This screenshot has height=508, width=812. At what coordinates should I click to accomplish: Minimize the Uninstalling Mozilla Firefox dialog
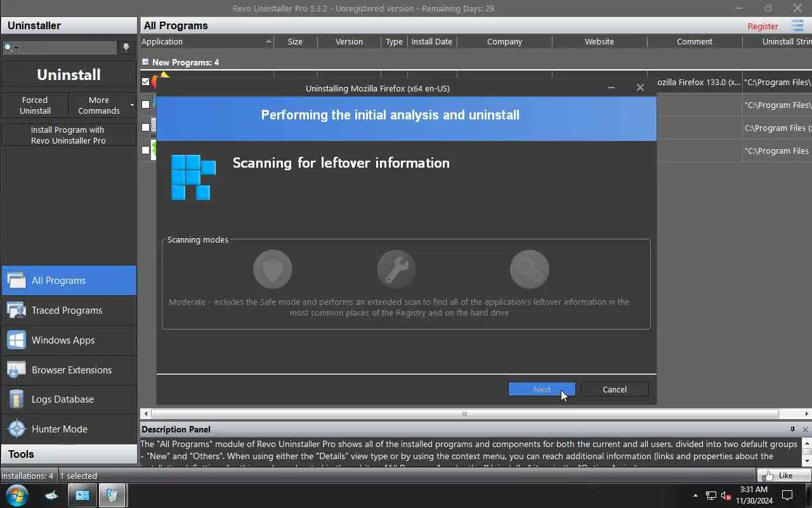coord(611,88)
